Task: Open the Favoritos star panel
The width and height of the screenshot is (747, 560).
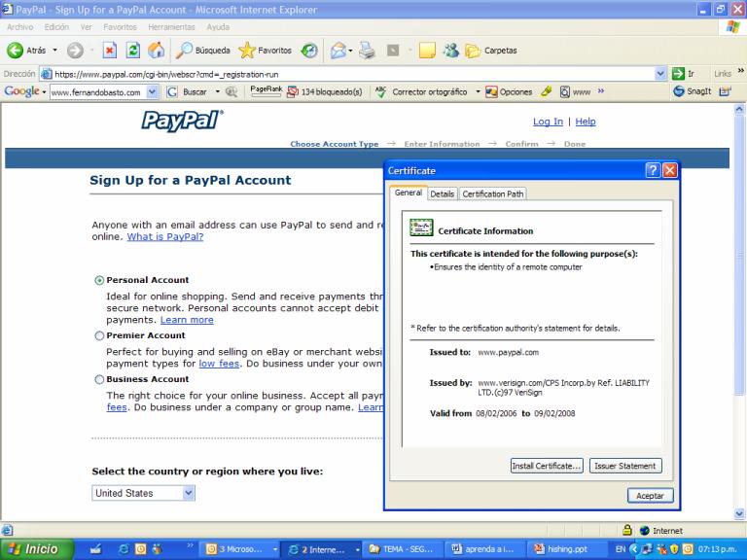Action: 265,50
